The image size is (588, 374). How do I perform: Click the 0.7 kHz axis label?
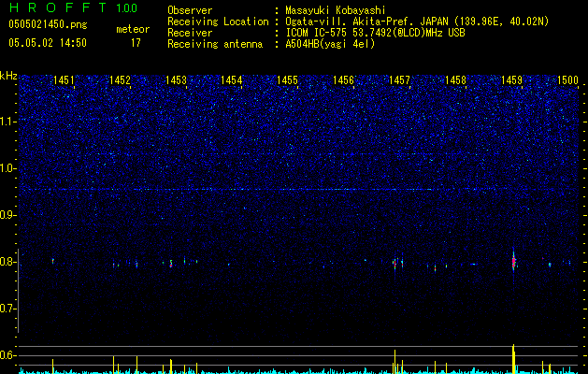click(x=7, y=309)
